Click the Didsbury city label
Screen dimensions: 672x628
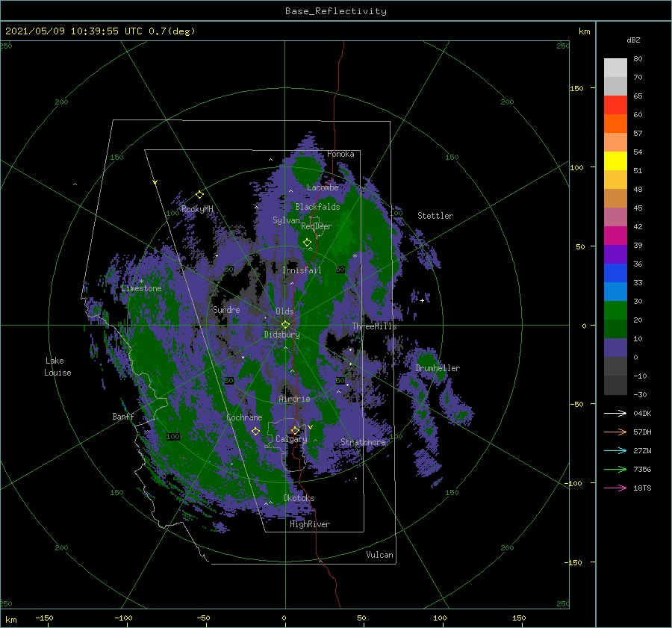point(281,335)
